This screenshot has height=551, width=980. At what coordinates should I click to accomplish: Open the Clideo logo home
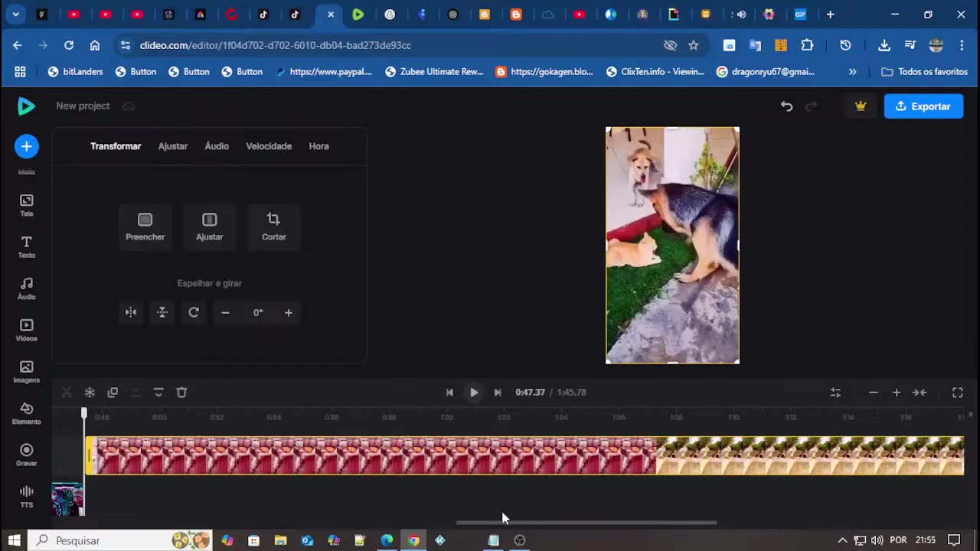tap(26, 106)
